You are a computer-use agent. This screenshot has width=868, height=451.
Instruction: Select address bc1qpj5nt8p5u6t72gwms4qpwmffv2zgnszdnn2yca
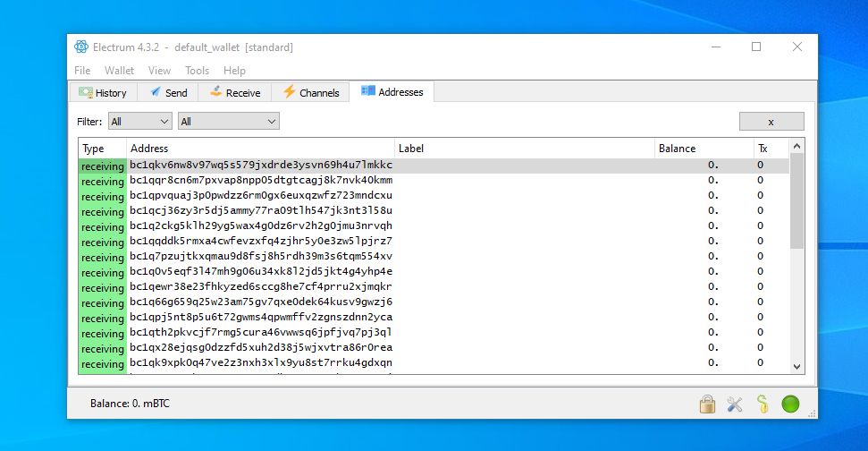pos(261,318)
